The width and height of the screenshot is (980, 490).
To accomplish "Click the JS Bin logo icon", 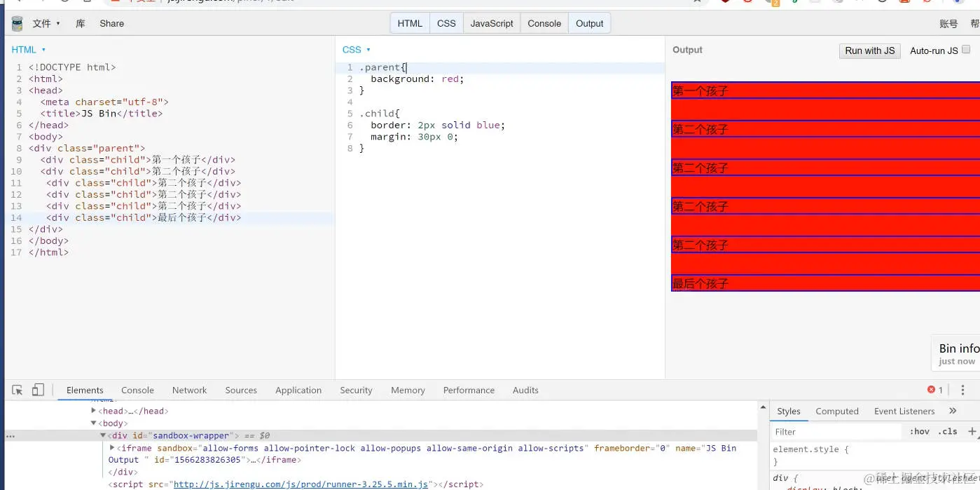I will point(18,24).
